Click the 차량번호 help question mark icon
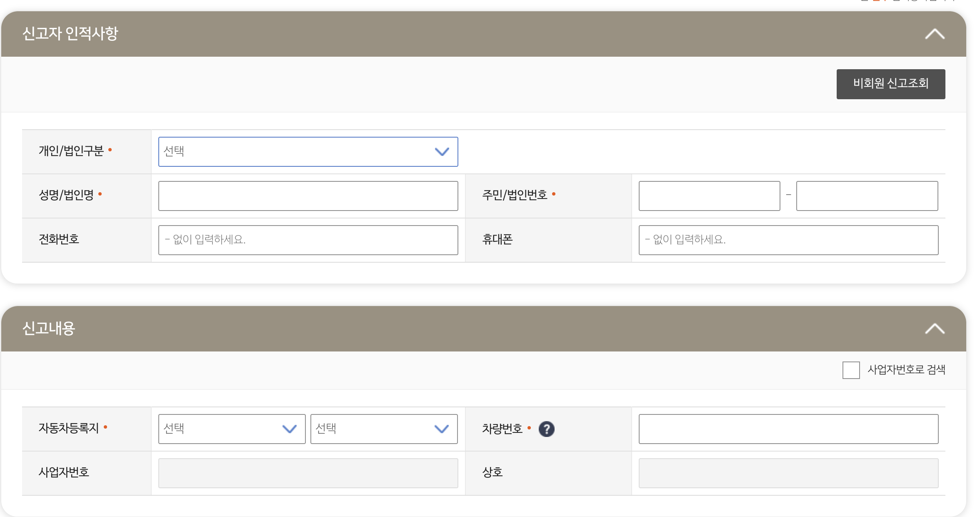980x517 pixels. tap(546, 429)
